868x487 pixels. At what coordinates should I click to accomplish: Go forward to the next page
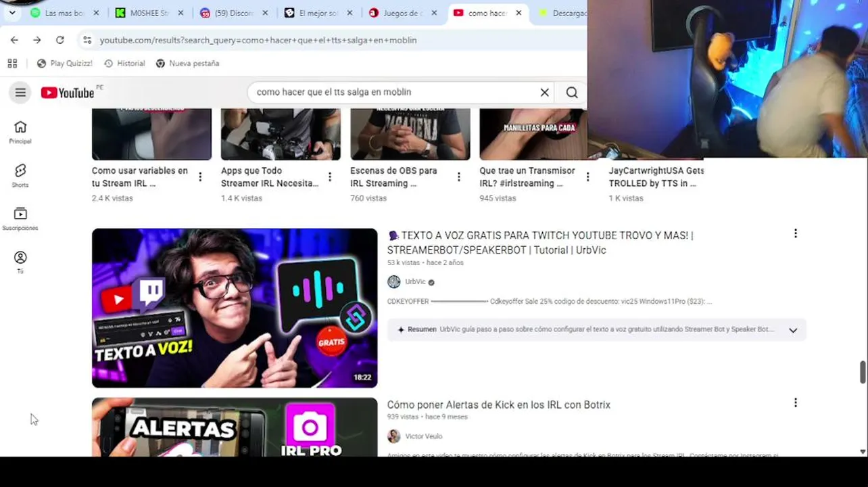pyautogui.click(x=37, y=40)
